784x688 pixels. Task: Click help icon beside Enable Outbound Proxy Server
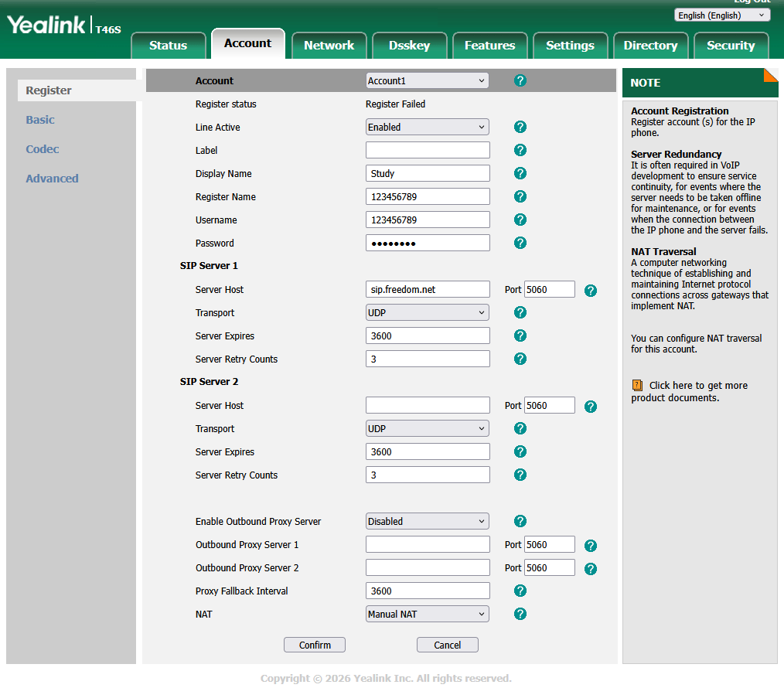pyautogui.click(x=520, y=521)
